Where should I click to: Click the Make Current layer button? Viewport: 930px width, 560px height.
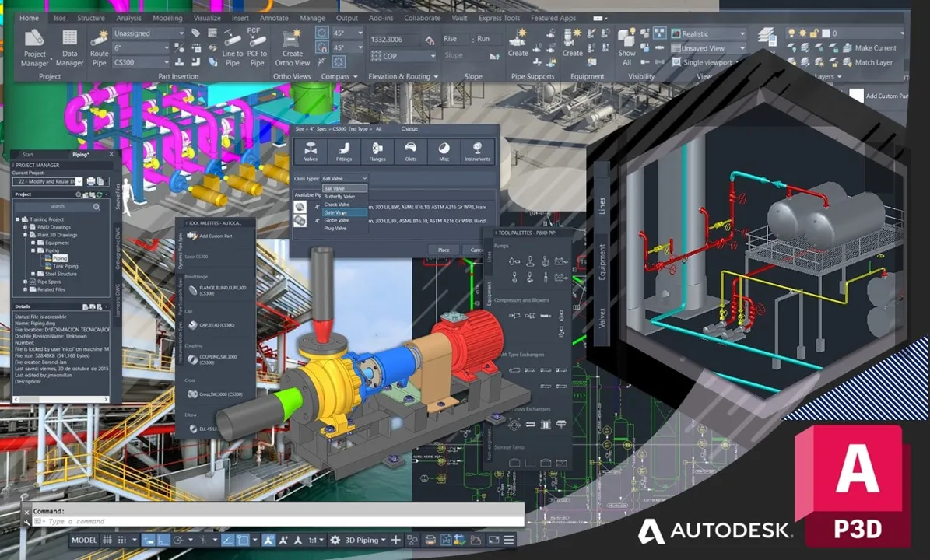(869, 48)
